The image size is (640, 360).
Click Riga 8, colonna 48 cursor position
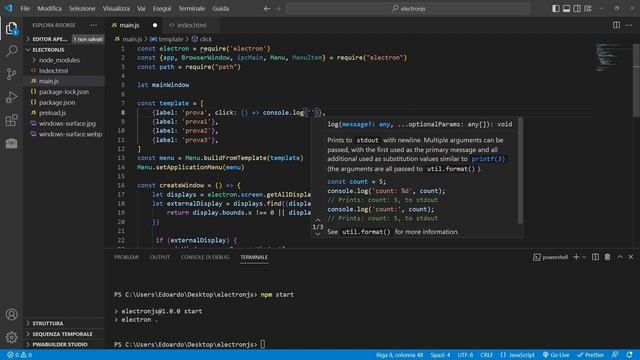400,355
